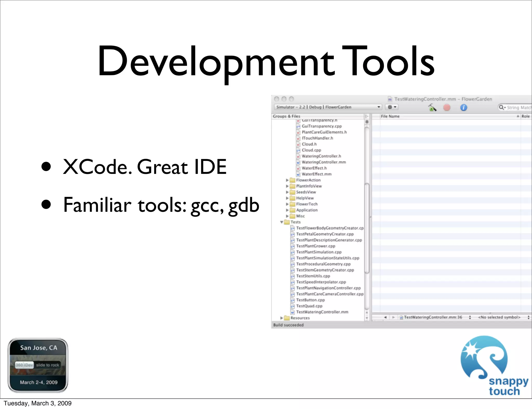532x409 pixels.
Task: Select TestButton.cpp in the file tree
Action: tap(310, 300)
